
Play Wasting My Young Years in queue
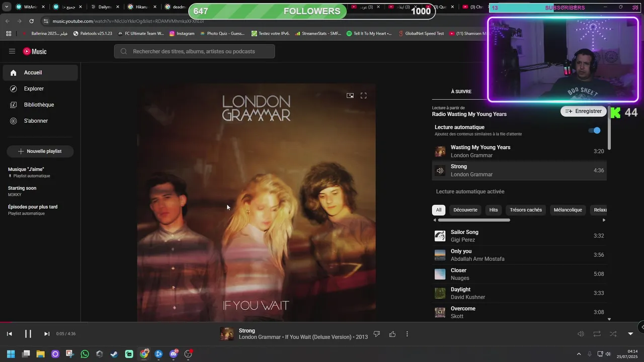(519, 151)
